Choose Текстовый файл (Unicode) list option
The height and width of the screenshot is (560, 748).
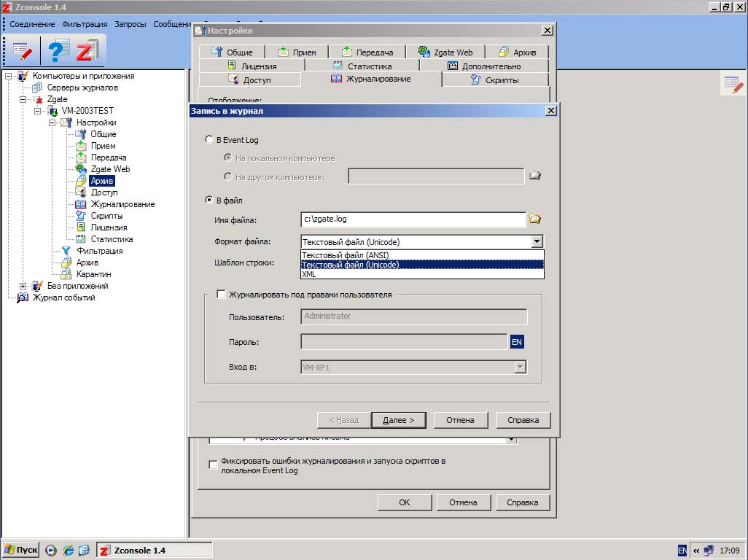[x=422, y=265]
